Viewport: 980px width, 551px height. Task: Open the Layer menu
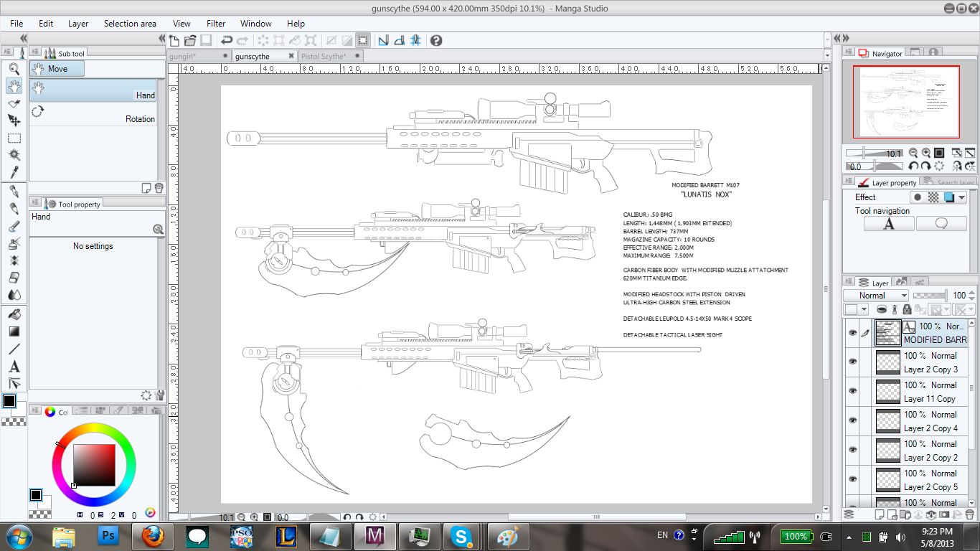78,24
